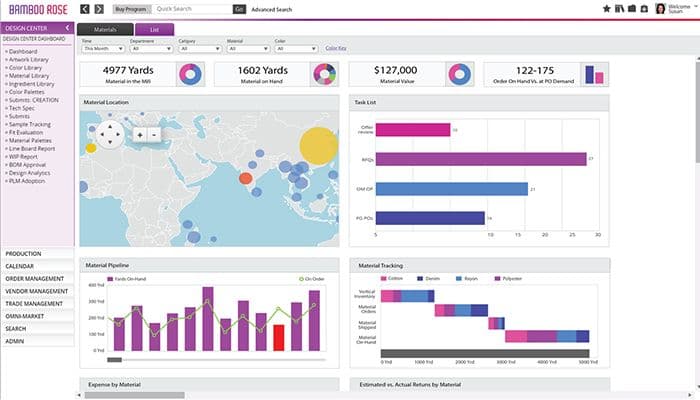Open Material Library in sidebar
The image size is (700, 400).
coord(29,72)
